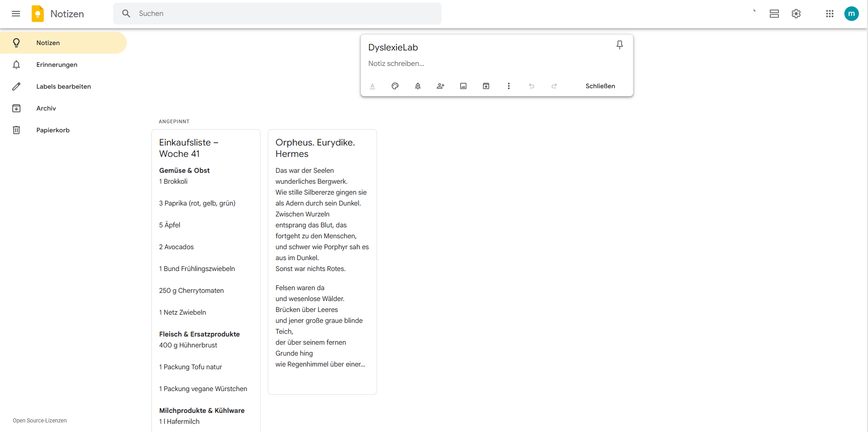Undo the last change in the note
This screenshot has height=432, width=868.
532,86
